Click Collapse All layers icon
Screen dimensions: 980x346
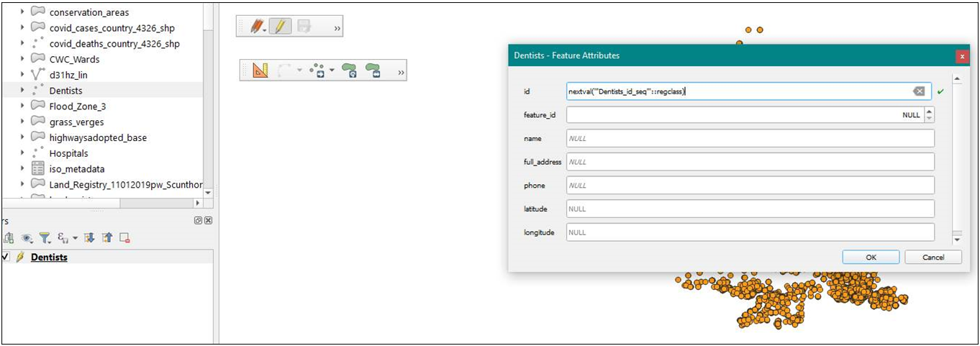pyautogui.click(x=107, y=238)
